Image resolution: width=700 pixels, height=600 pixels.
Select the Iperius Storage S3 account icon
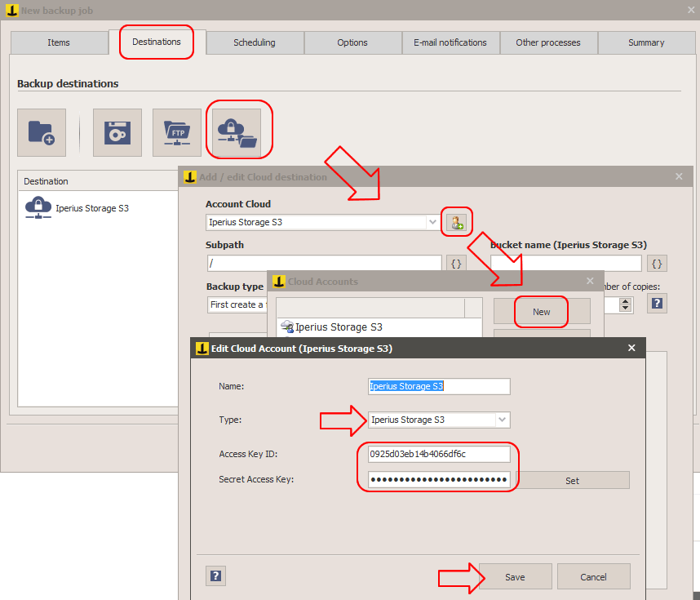[287, 327]
